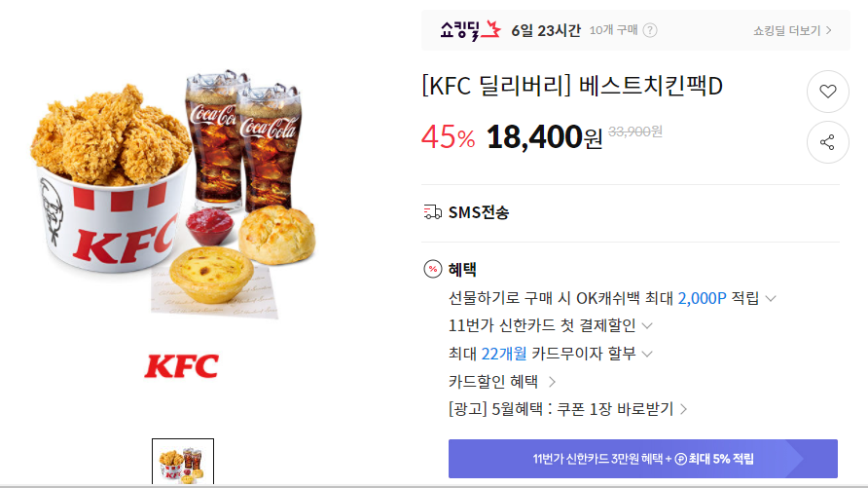Click the SMS전송 delivery truck icon

[432, 212]
